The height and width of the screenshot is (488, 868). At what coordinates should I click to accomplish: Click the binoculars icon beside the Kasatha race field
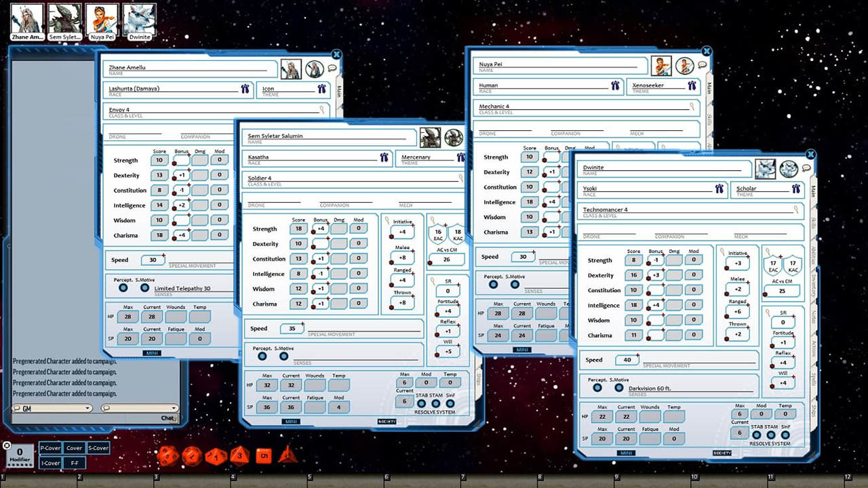pos(384,157)
